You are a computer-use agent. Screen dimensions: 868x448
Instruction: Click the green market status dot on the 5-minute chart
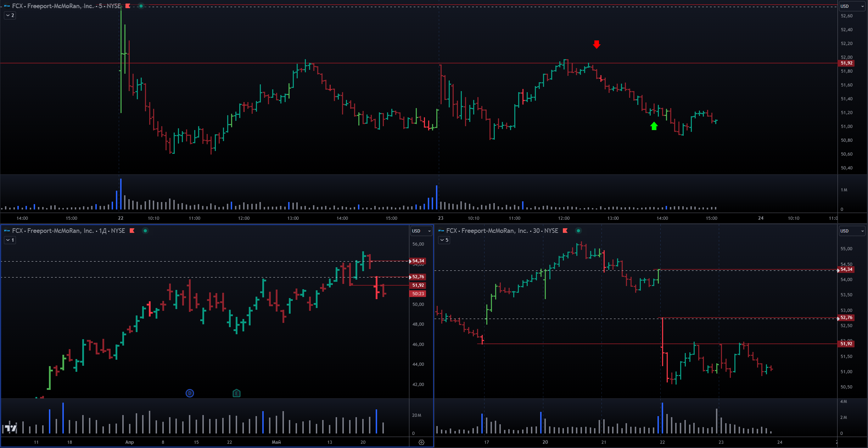click(141, 6)
